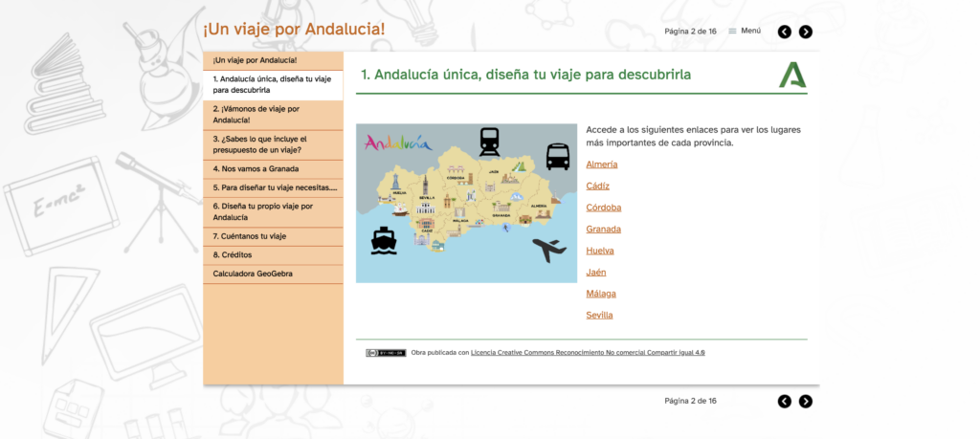Viewport: 980px width, 439px height.
Task: Open the Almería link
Action: click(602, 165)
